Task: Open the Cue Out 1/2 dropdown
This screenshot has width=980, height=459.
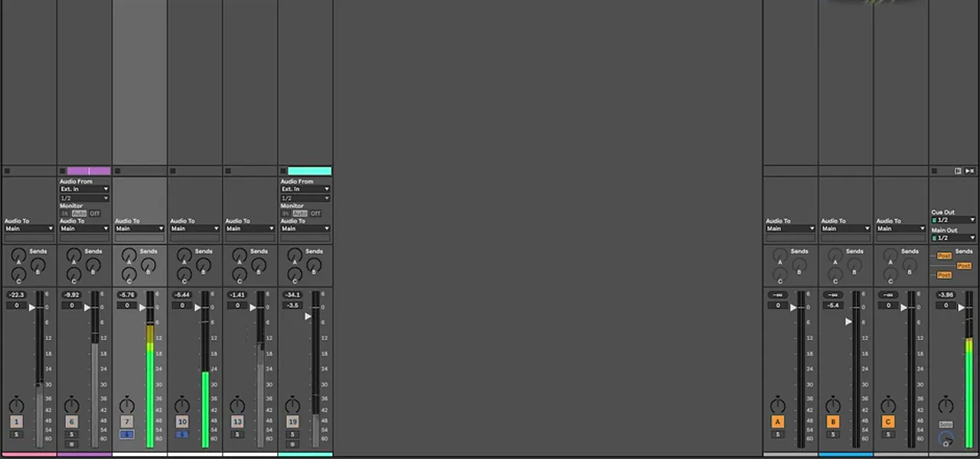Action: [953, 220]
